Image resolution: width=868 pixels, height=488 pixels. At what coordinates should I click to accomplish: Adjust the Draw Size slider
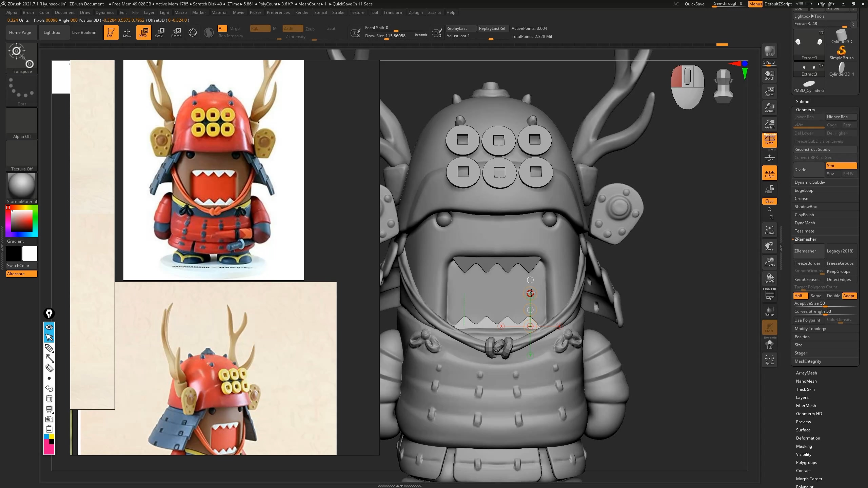click(x=387, y=39)
